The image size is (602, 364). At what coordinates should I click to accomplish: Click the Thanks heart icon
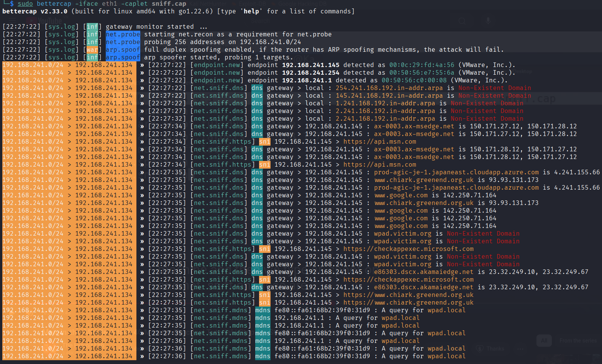pyautogui.click(x=480, y=349)
